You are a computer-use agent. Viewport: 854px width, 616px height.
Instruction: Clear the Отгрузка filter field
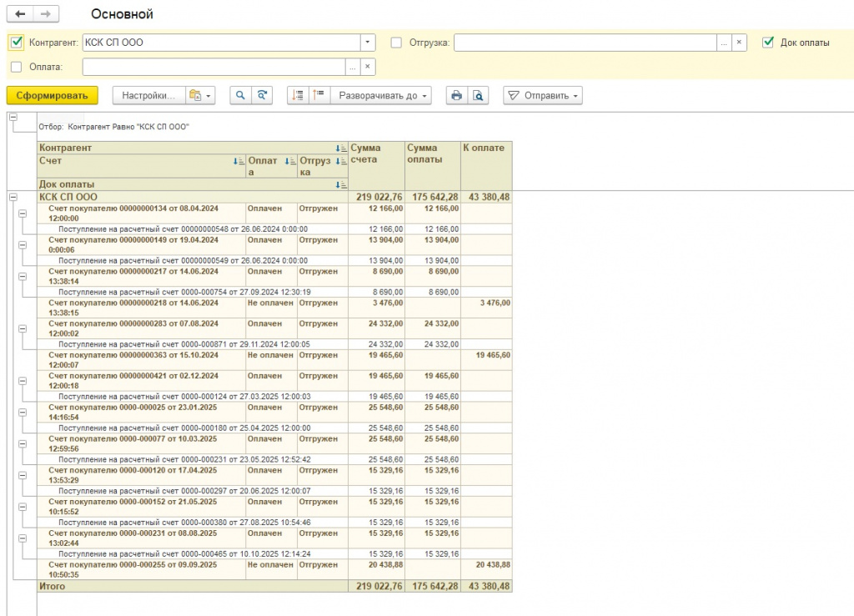[x=739, y=43]
